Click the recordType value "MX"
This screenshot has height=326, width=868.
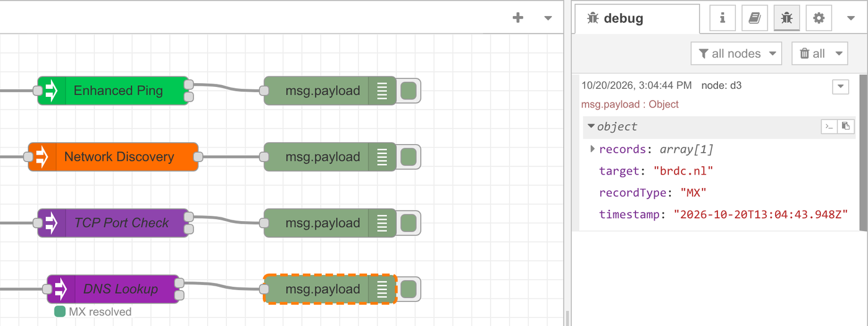[694, 192]
